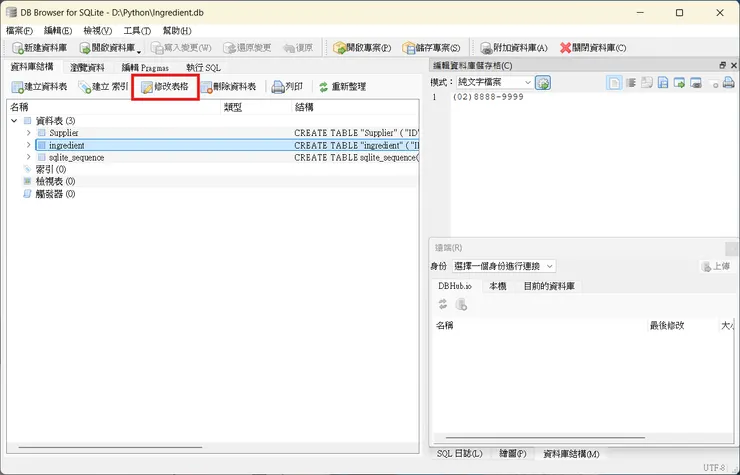Switch to the 本機 tab

click(498, 286)
